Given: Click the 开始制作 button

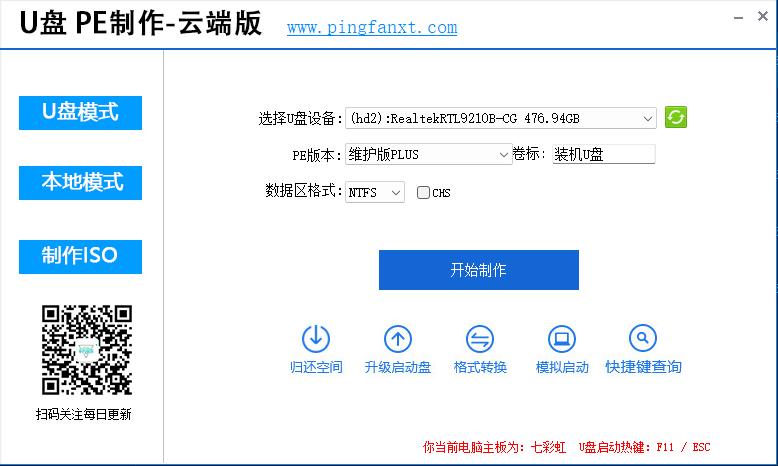Looking at the screenshot, I should [x=479, y=270].
